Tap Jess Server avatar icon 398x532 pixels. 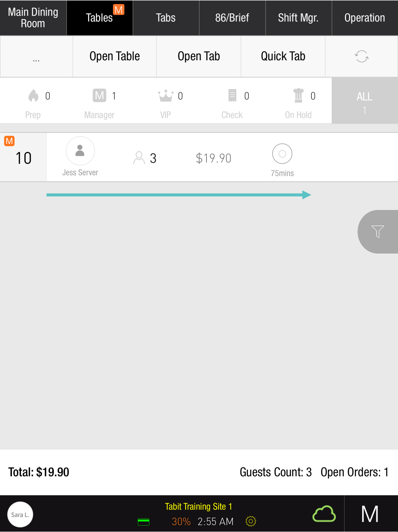(x=80, y=151)
